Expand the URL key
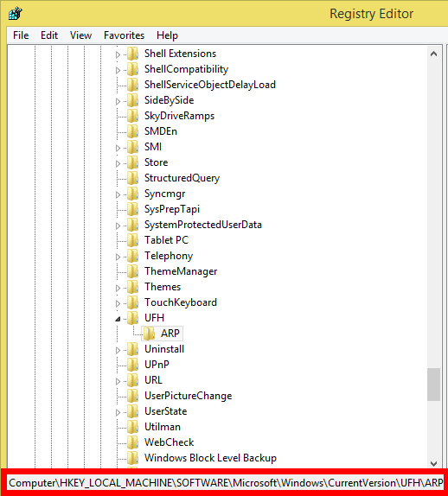448x496 pixels. [x=118, y=381]
